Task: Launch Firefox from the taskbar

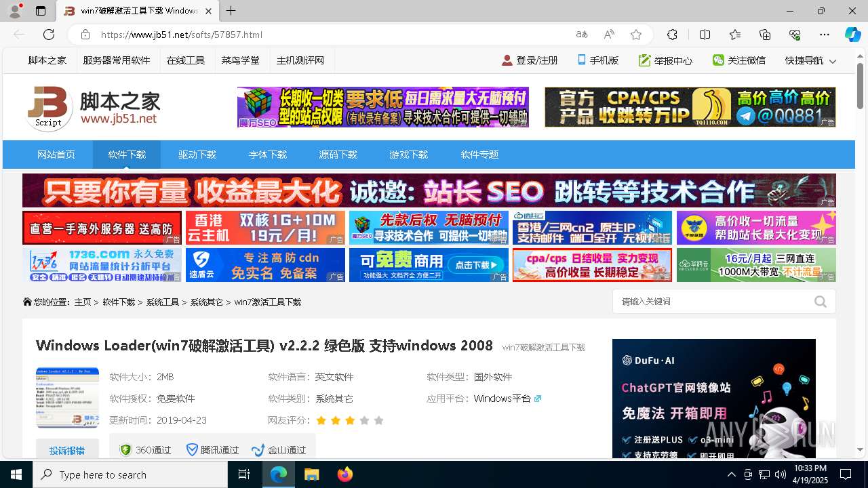Action: coord(345,474)
